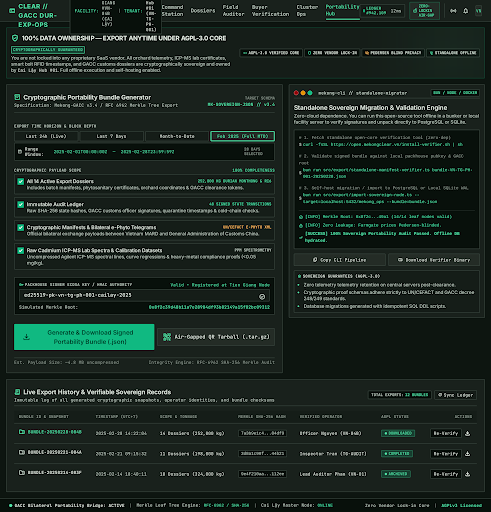Click the AGPLv3 Licensed text in status bar

tap(461, 505)
